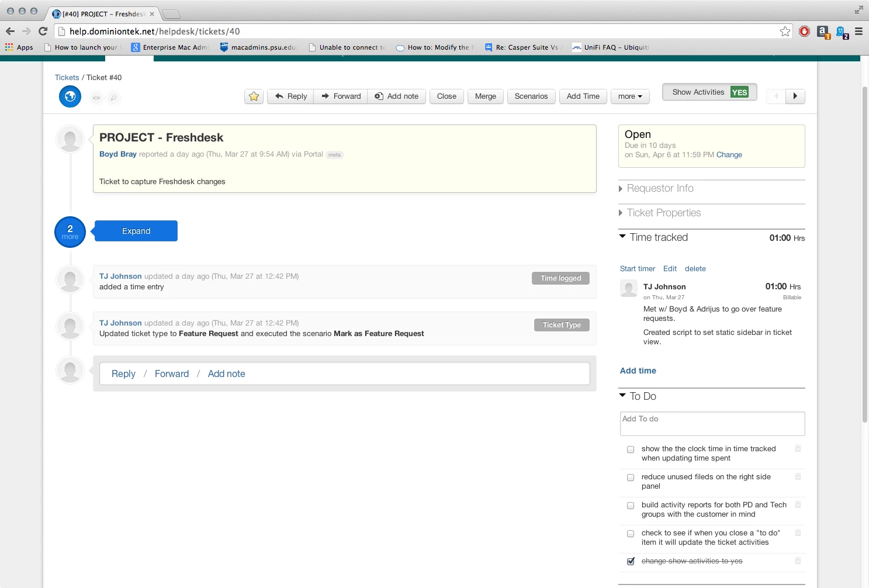The height and width of the screenshot is (588, 869).
Task: Click the meta tag next to via Portal
Action: click(x=334, y=155)
